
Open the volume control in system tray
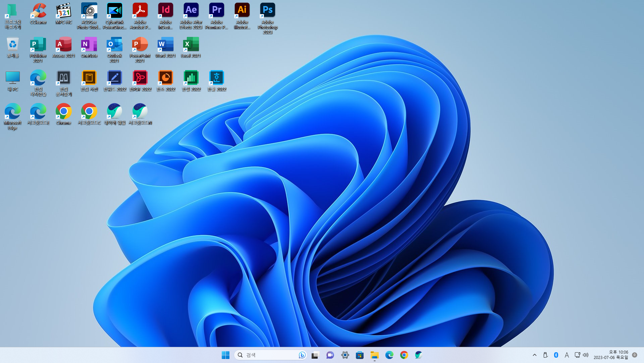click(586, 355)
